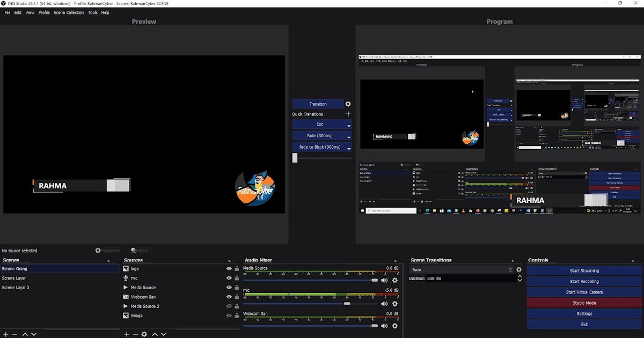Click the Transition properties gear icon
644x338 pixels.
coord(348,104)
